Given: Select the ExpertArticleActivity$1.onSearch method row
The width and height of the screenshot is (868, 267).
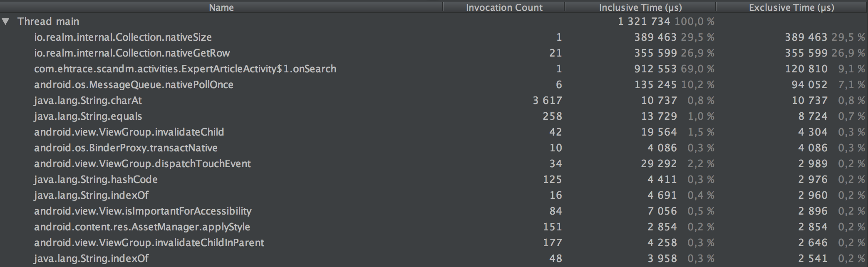Looking at the screenshot, I should 185,69.
